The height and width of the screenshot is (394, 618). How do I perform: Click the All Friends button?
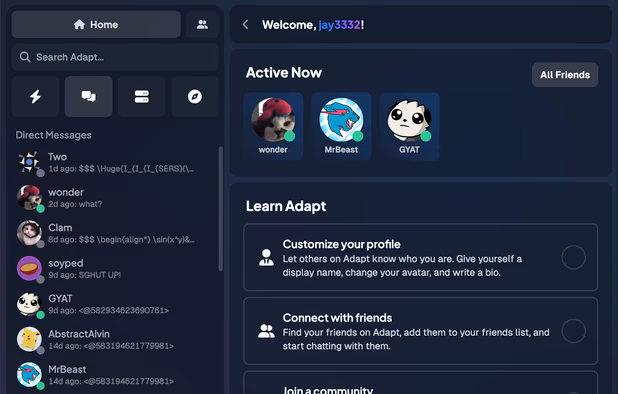click(x=565, y=75)
